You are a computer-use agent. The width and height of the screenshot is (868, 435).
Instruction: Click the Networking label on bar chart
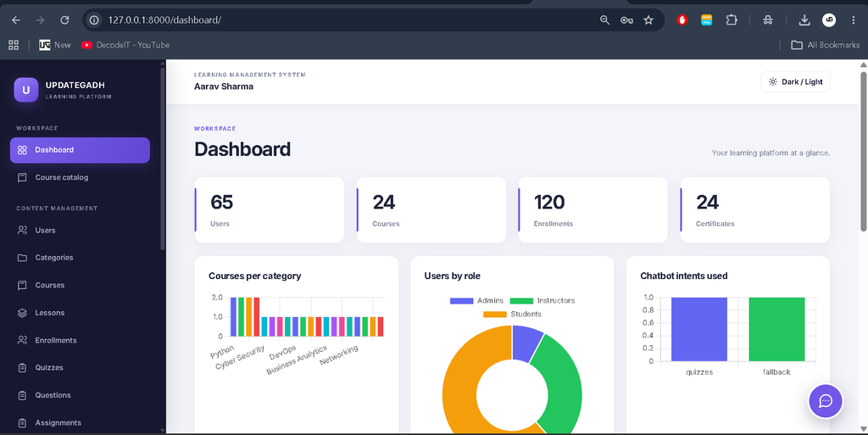[x=339, y=354]
